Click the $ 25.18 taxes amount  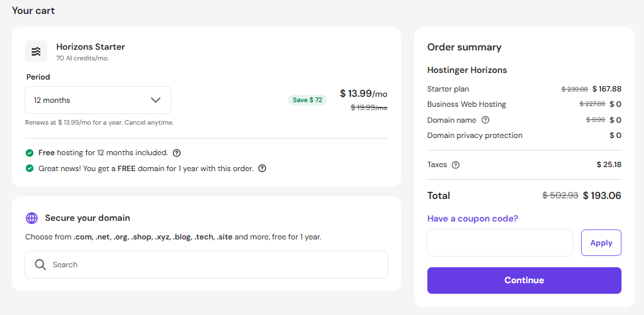pos(609,165)
